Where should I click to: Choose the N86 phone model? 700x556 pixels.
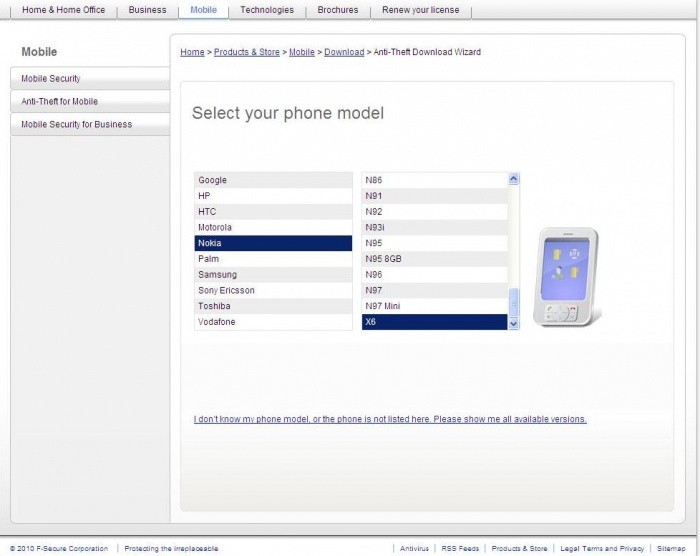coord(434,180)
